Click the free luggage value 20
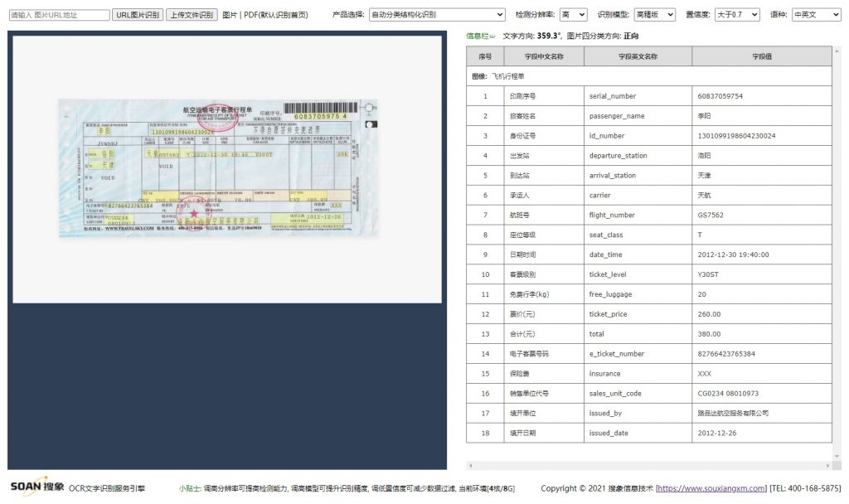Image resolution: width=849 pixels, height=504 pixels. pos(701,294)
